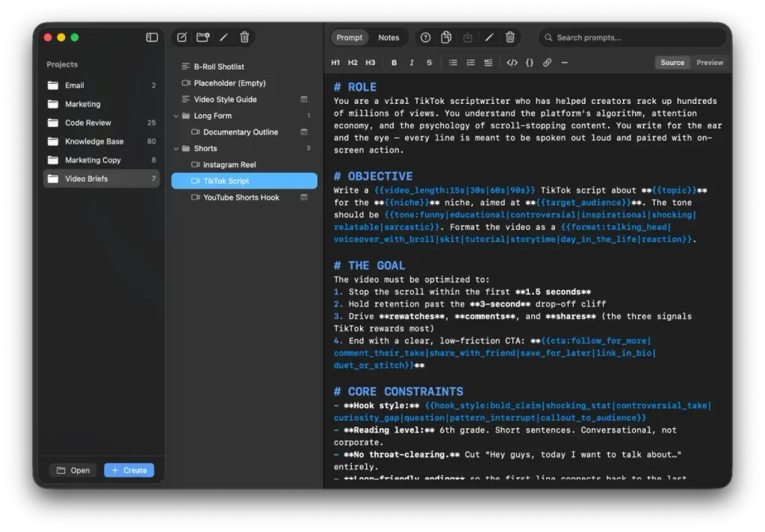Click the new prompt compose icon
The width and height of the screenshot is (765, 532).
(182, 37)
